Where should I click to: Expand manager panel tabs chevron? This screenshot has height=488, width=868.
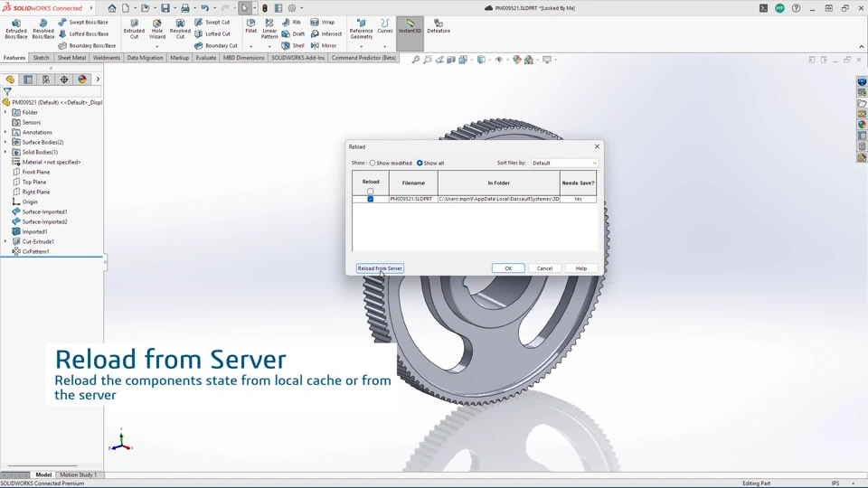tap(98, 80)
